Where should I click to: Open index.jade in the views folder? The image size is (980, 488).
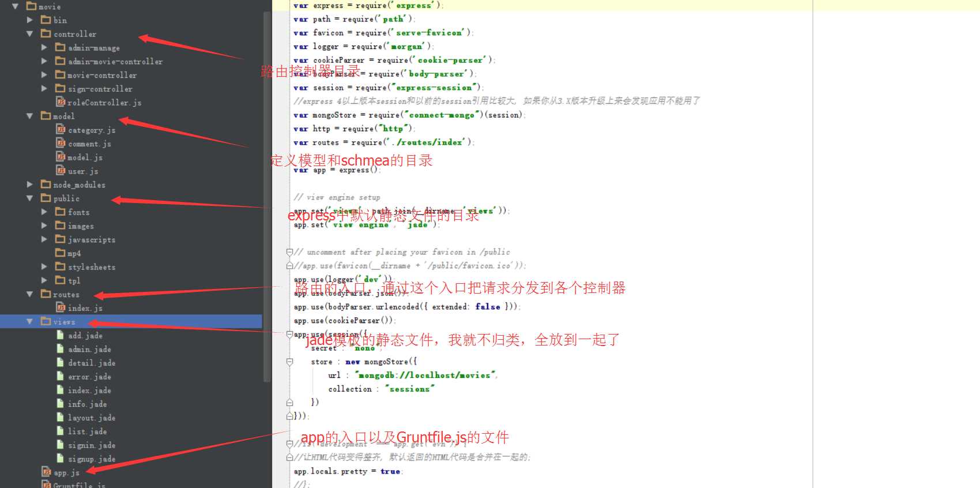[89, 391]
